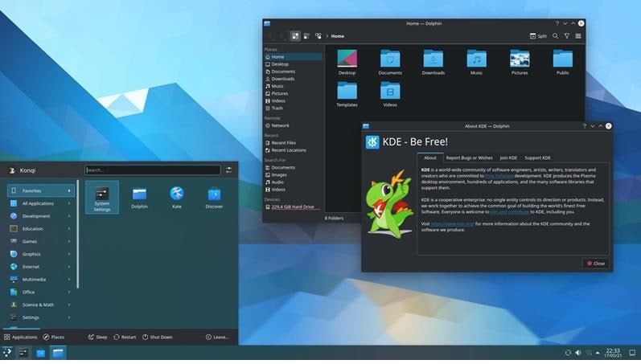Switch to the Support KDE tab
The height and width of the screenshot is (364, 641).
click(x=537, y=157)
